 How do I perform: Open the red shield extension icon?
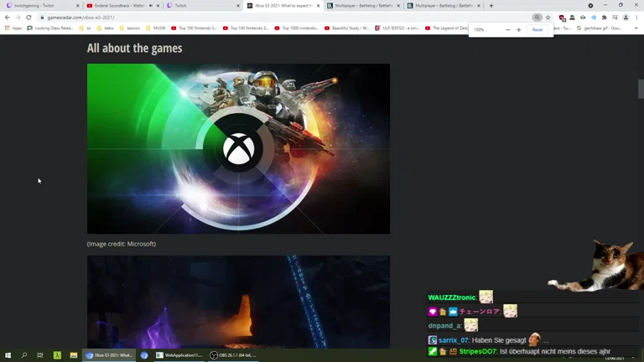click(x=562, y=18)
